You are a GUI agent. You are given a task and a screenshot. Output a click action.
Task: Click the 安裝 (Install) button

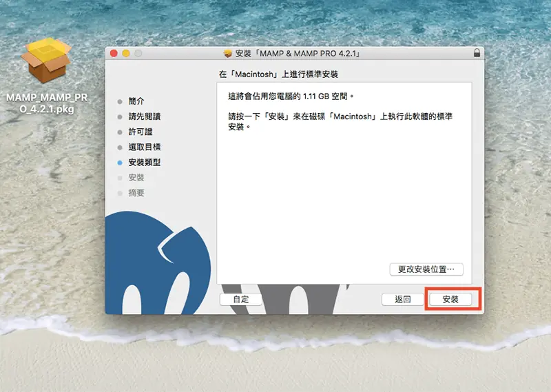tap(450, 299)
